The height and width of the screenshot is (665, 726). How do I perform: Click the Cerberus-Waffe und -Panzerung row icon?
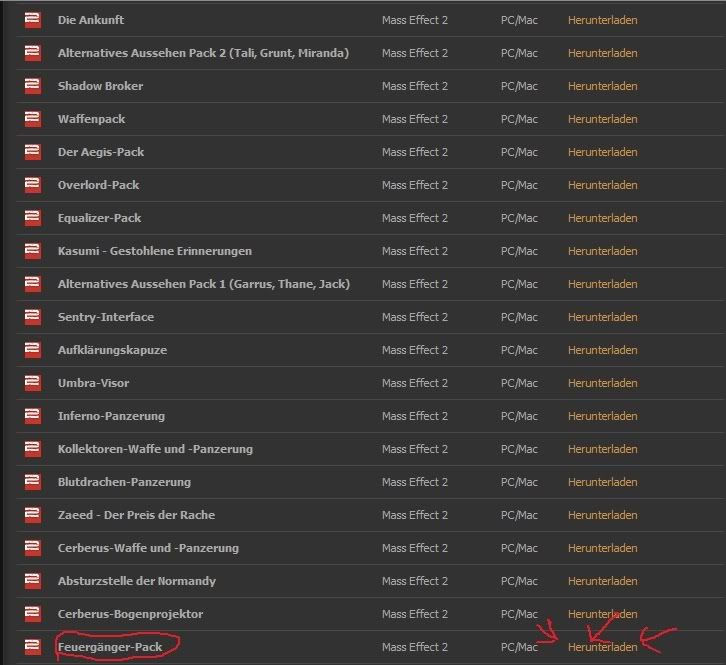click(x=32, y=548)
